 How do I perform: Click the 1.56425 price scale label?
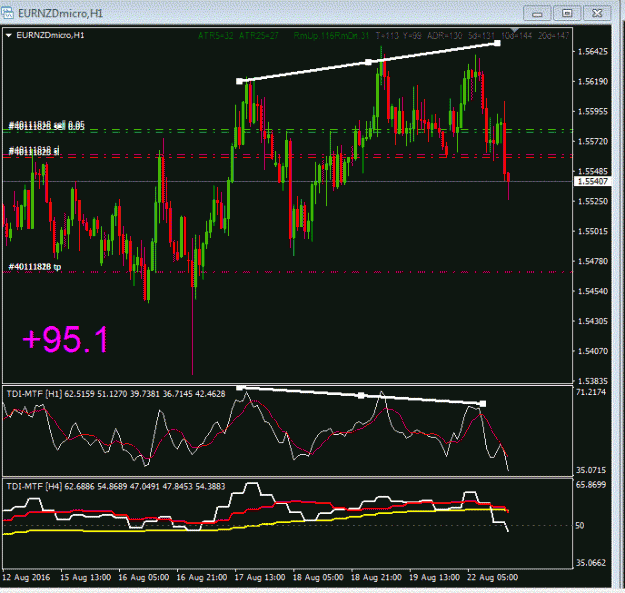pyautogui.click(x=593, y=51)
